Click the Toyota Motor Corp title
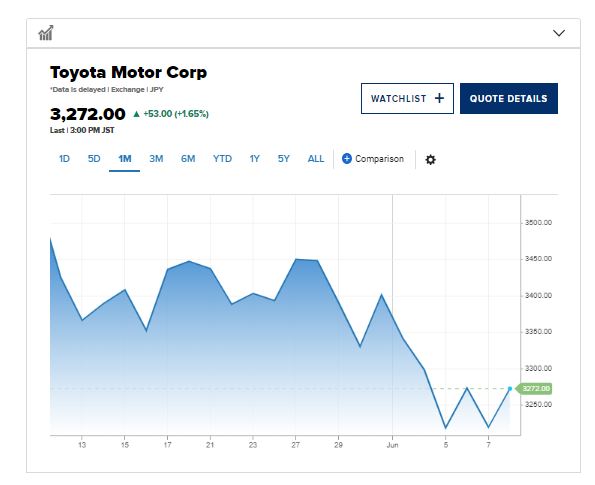Viewport: 595px width, 485px height. point(128,72)
